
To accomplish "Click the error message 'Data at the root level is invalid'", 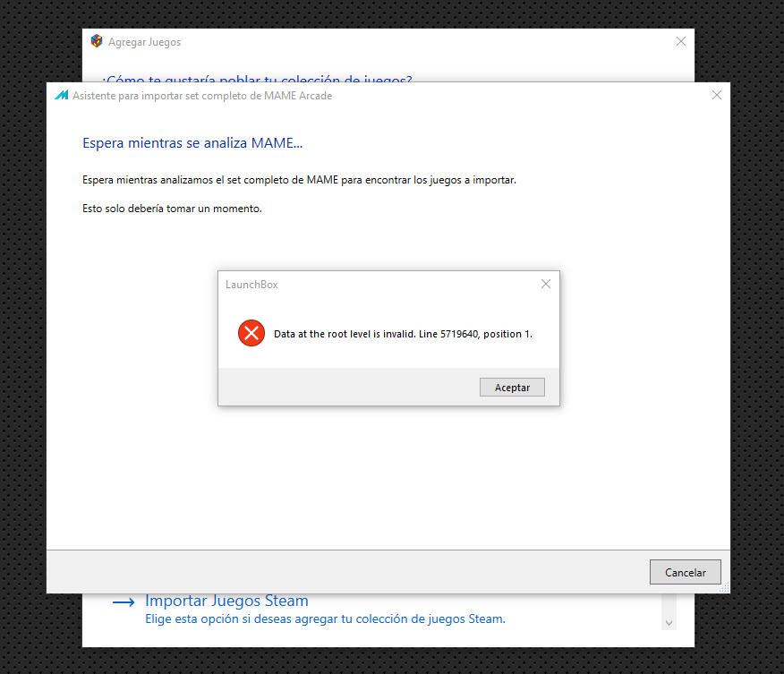I will click(403, 334).
